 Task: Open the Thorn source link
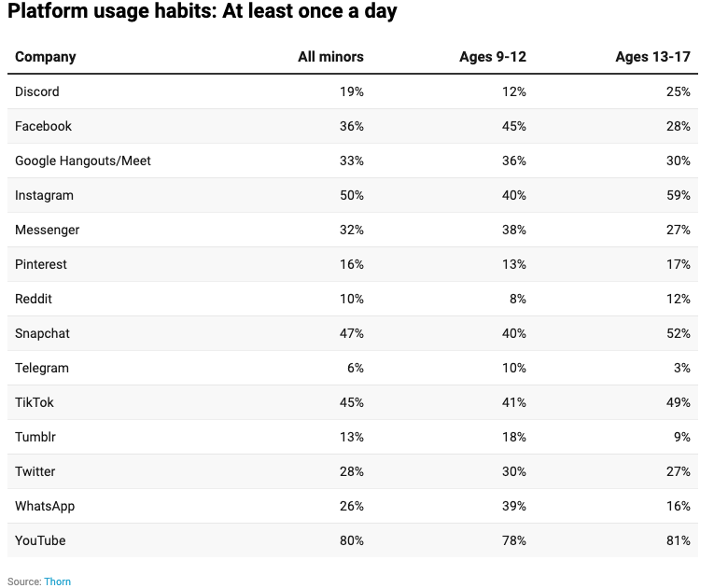(x=57, y=581)
